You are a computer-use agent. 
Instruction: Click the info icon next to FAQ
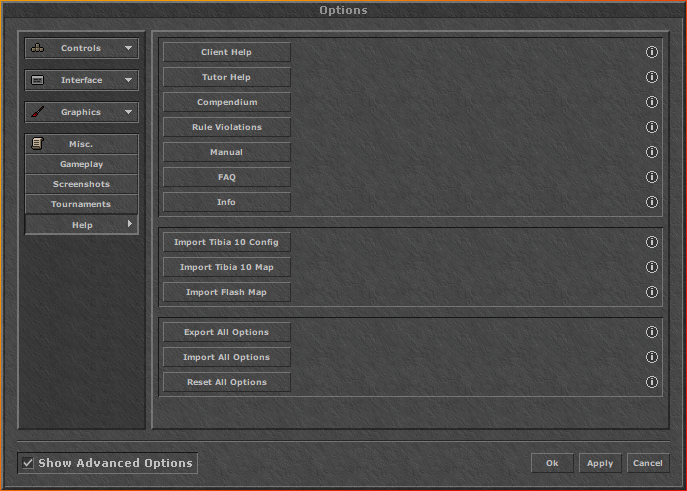click(652, 177)
